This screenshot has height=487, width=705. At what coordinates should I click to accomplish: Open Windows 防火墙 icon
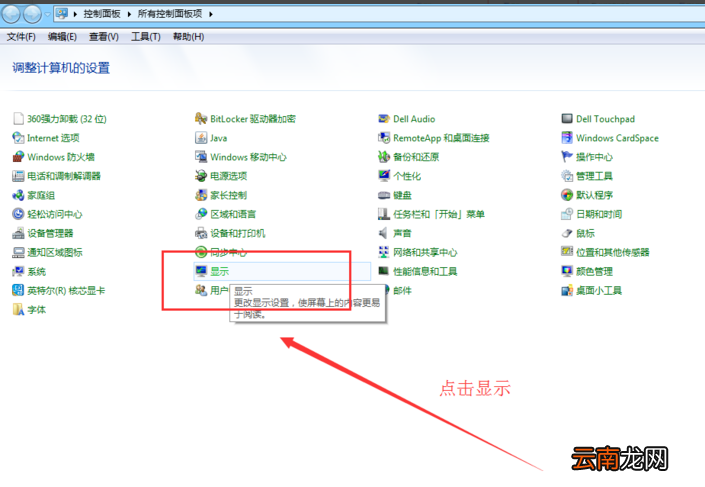tap(18, 157)
